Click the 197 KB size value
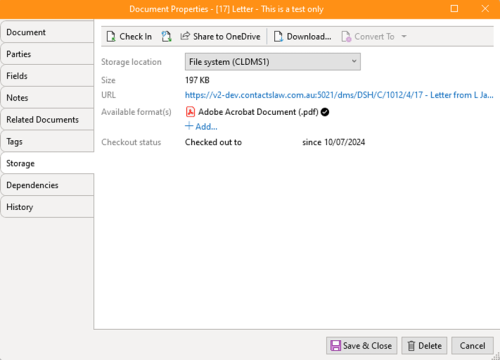The image size is (500, 360). click(x=197, y=80)
